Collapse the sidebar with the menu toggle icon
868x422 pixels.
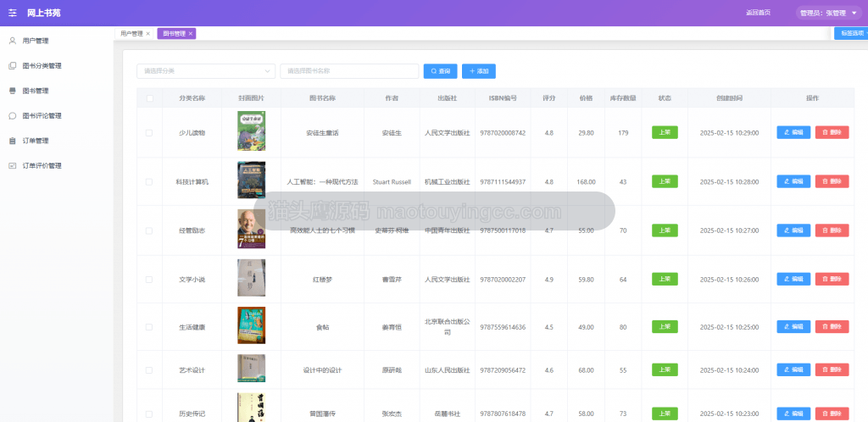click(12, 13)
